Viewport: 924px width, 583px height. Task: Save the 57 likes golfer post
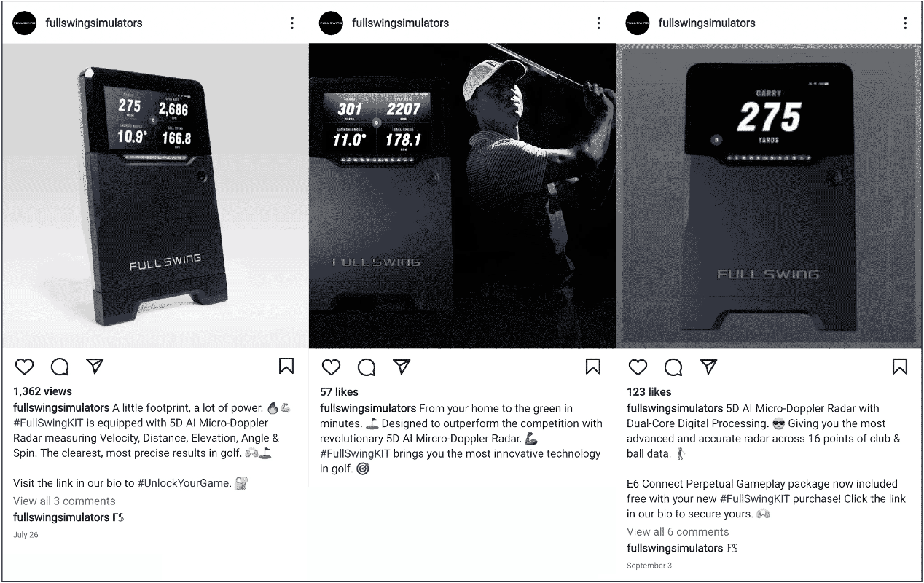593,366
